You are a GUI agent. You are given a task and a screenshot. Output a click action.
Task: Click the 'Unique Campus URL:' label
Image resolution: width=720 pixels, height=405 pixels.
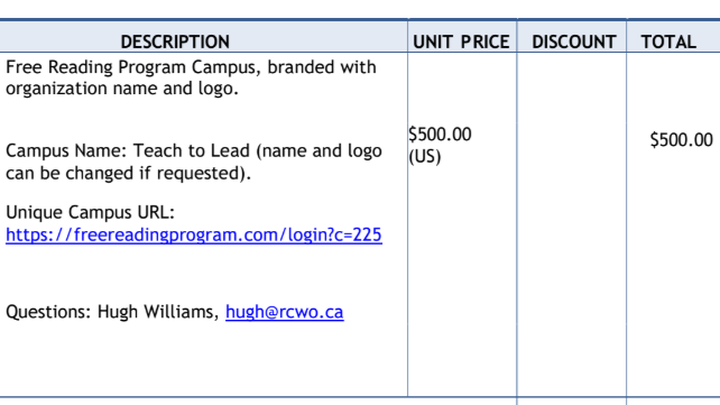pos(90,212)
